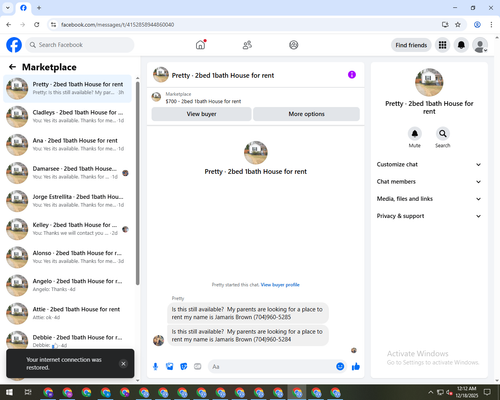This screenshot has width=500, height=400.
Task: Open Damarsee conversation
Action: click(x=67, y=173)
